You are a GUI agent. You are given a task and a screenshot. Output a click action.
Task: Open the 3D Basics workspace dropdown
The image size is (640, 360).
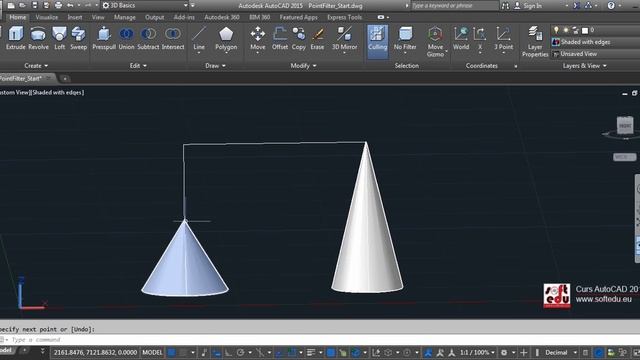click(145, 5)
